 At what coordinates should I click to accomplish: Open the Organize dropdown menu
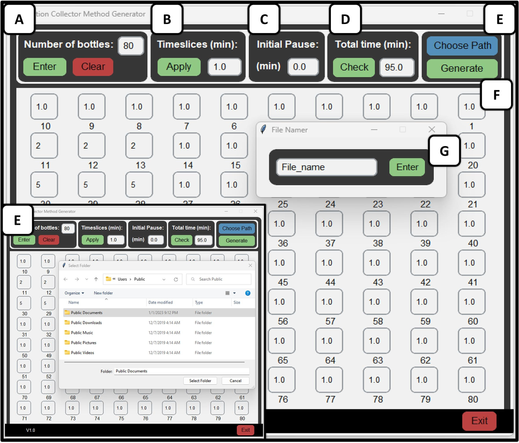point(74,293)
